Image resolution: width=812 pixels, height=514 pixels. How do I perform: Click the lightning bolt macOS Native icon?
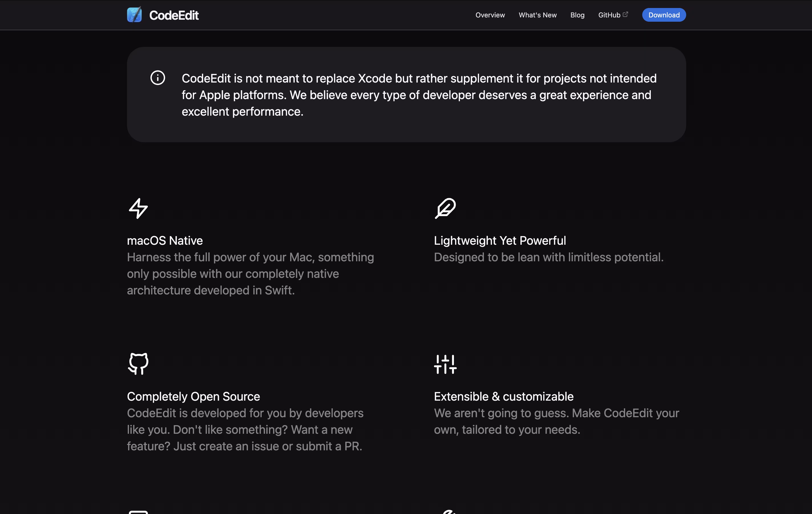(x=138, y=208)
